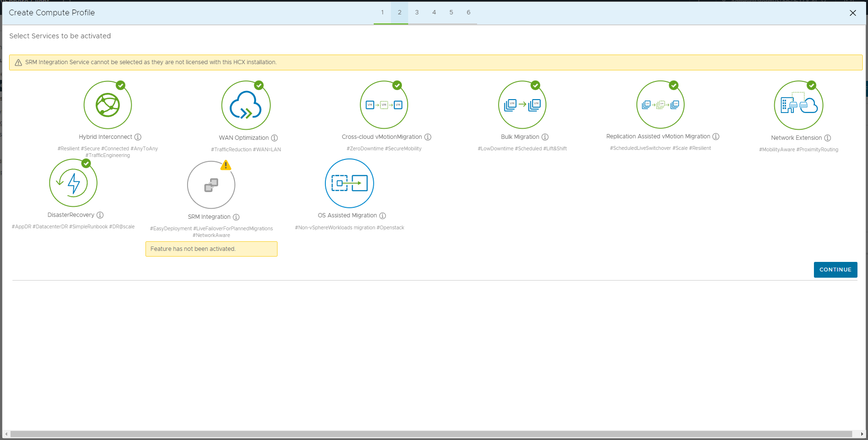Show info for SRM Integration
868x440 pixels.
pos(236,217)
